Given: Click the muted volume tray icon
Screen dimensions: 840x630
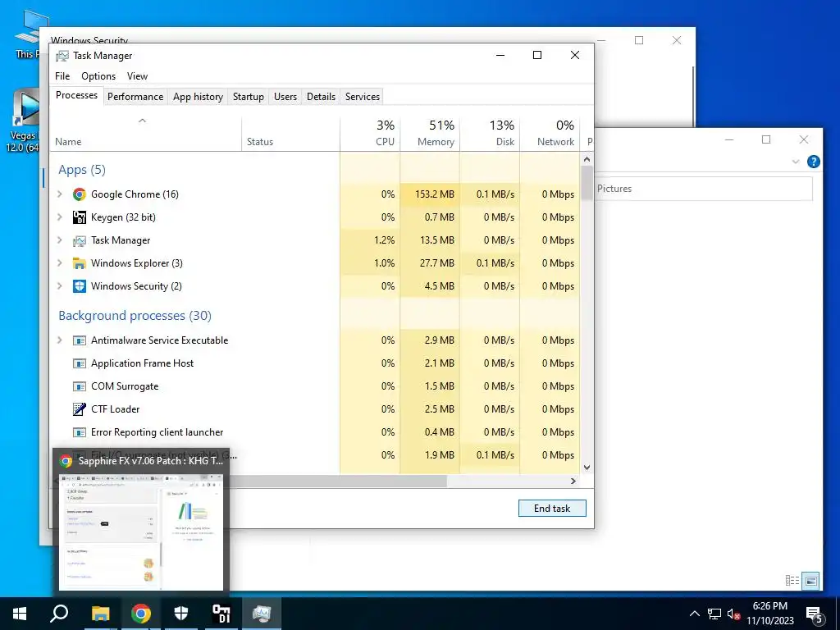Looking at the screenshot, I should [x=733, y=614].
